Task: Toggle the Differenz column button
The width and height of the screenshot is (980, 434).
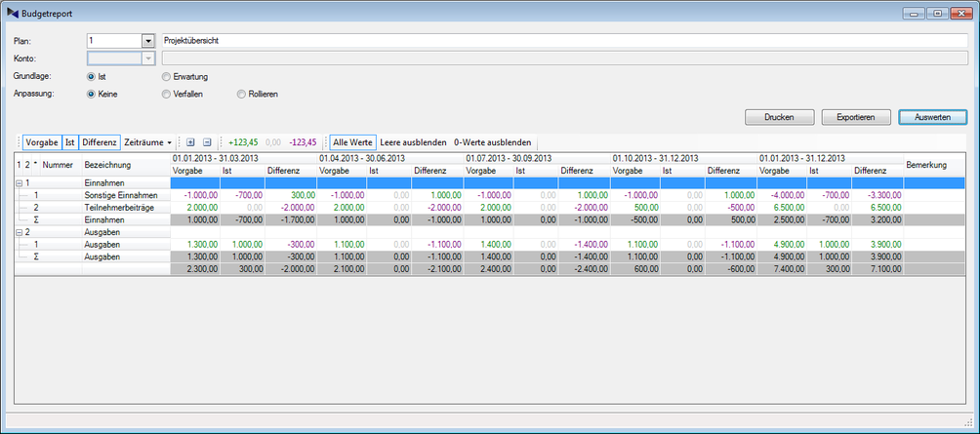Action: point(100,142)
